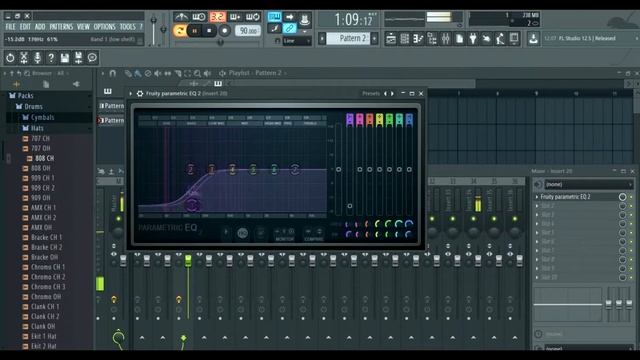640x360 pixels.
Task: Click the next preset arrow in EQ window
Action: point(392,93)
